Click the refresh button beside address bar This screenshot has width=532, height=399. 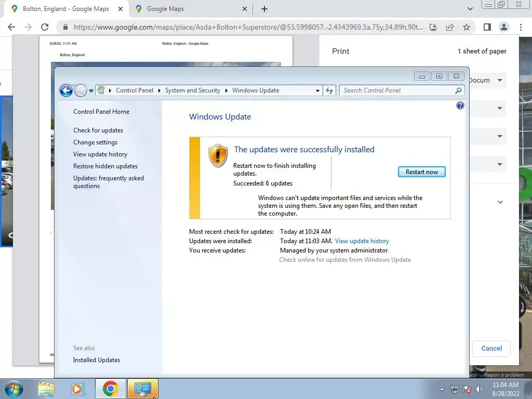(329, 90)
